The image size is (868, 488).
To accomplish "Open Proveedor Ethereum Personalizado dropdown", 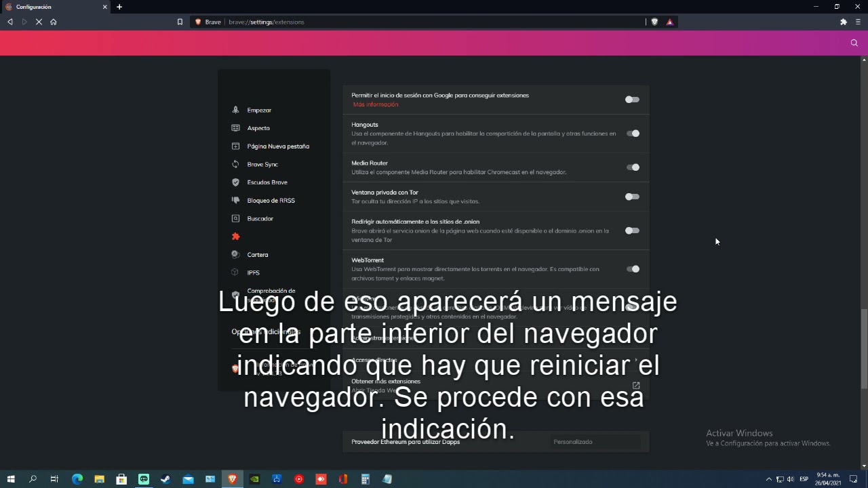I will click(x=595, y=442).
